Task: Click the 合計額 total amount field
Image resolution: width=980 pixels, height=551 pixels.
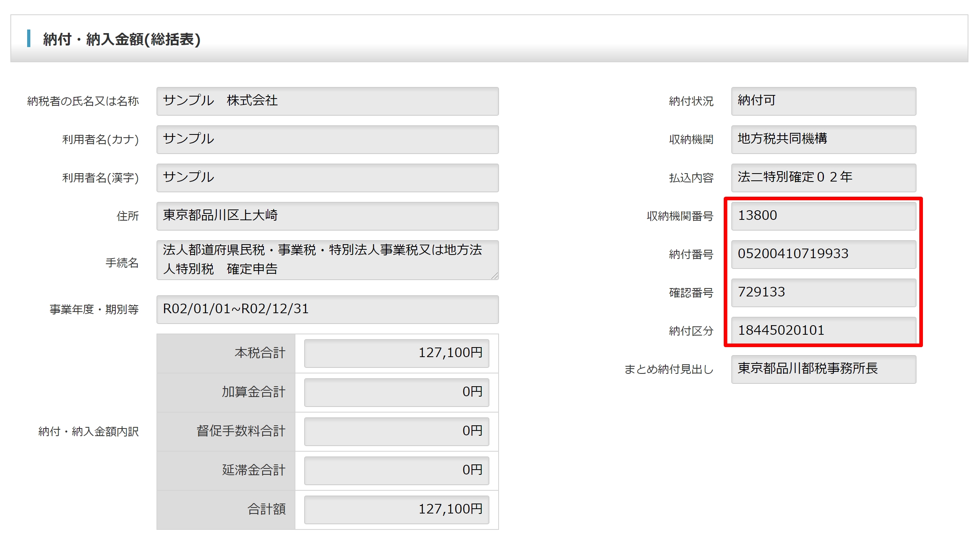Action: pos(396,510)
